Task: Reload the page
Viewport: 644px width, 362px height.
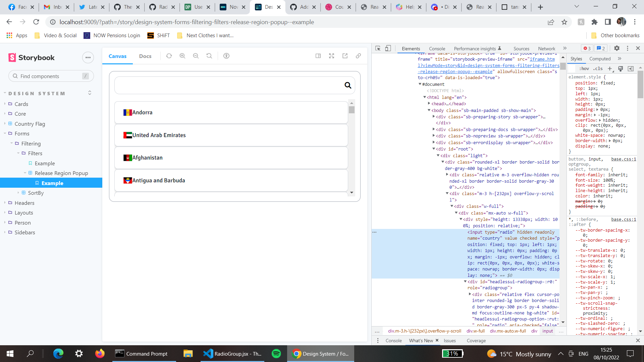Action: [x=36, y=22]
